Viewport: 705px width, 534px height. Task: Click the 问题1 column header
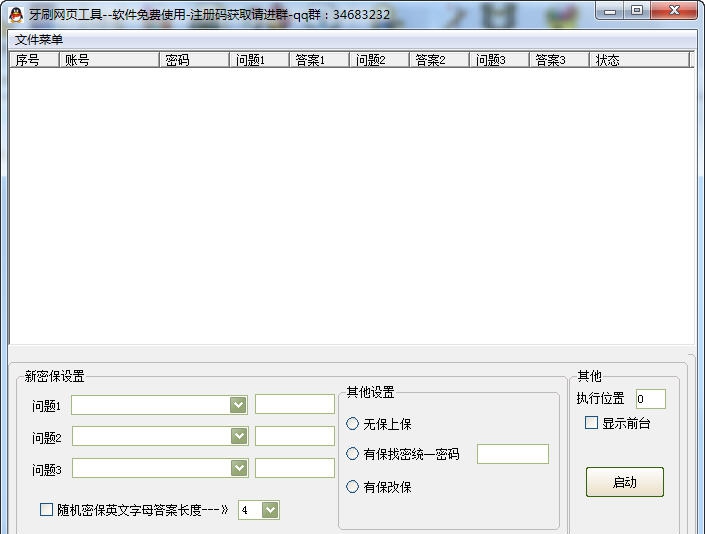click(259, 60)
